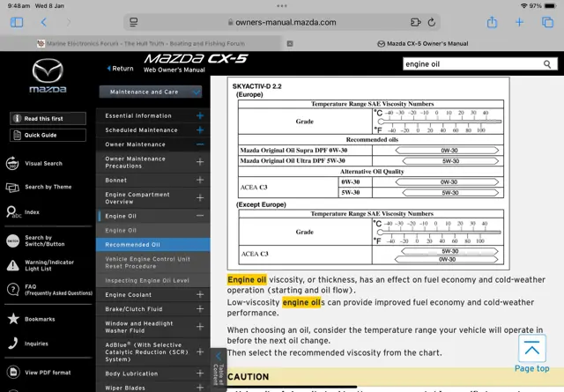
Task: Expand the Essential Information section
Action: pos(200,115)
